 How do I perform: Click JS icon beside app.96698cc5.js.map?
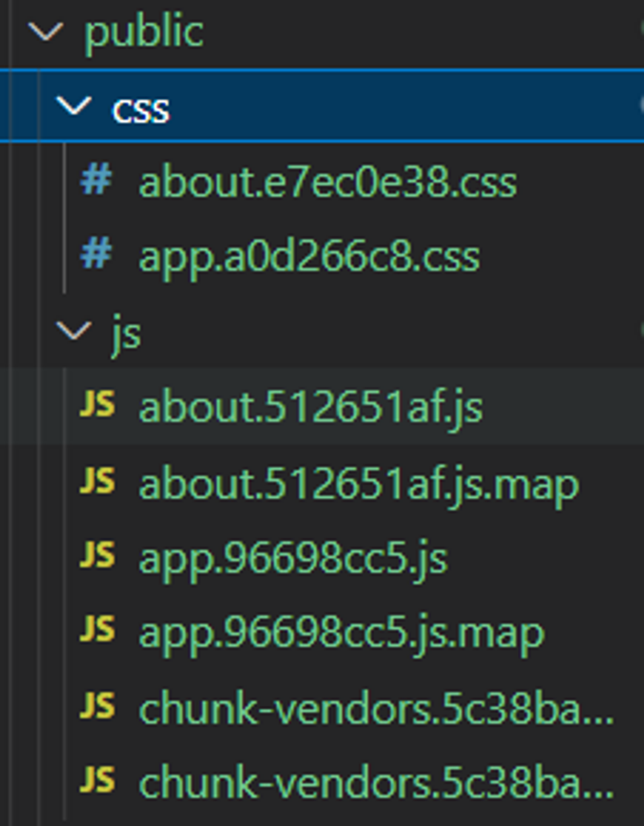(97, 628)
